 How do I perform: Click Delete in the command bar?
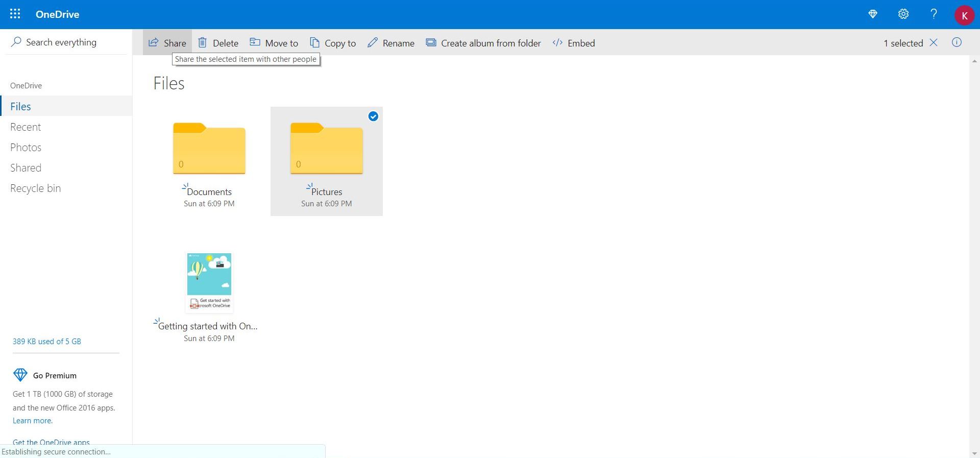(x=218, y=43)
